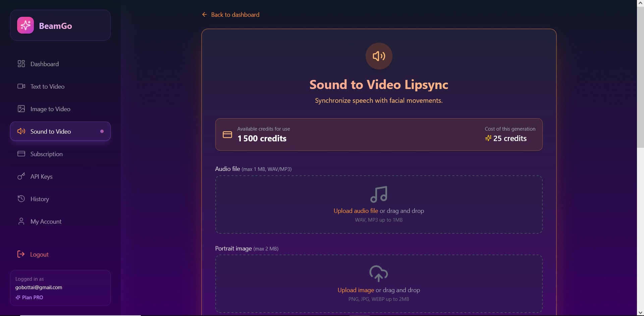Click the Upload image link
The width and height of the screenshot is (644, 316).
point(356,290)
